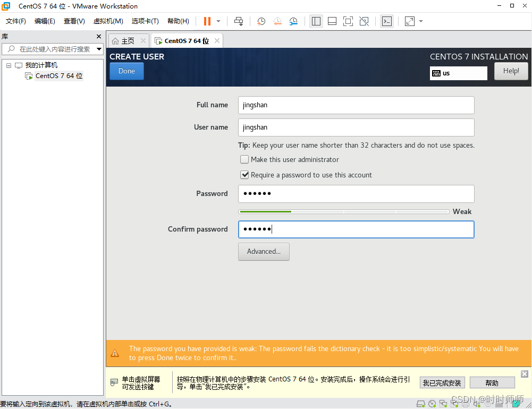Screen dimensions: 532x409
Task: Open the library search dropdown arrow
Action: tap(99, 49)
